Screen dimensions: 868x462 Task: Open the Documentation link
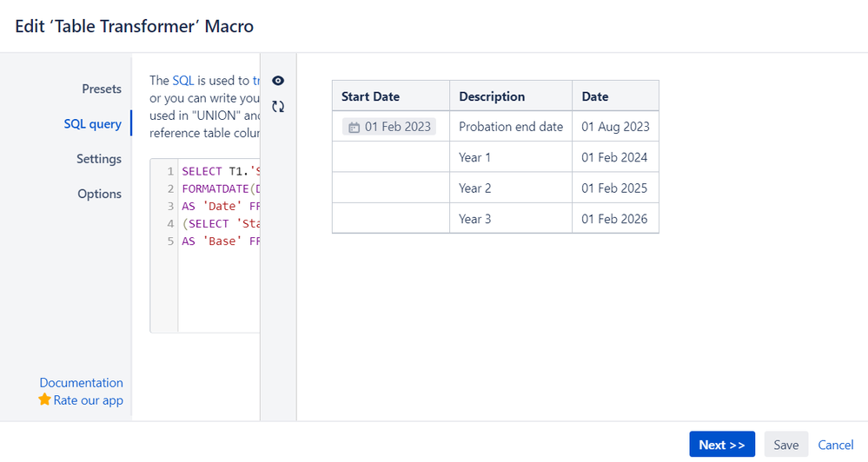[x=81, y=382]
